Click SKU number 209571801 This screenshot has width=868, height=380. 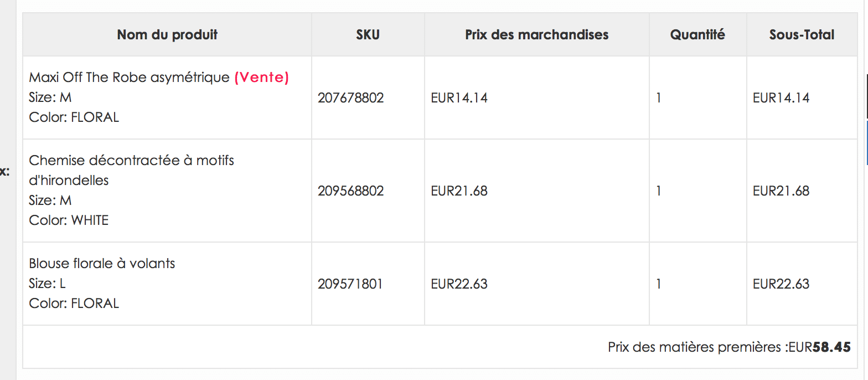[x=350, y=284]
